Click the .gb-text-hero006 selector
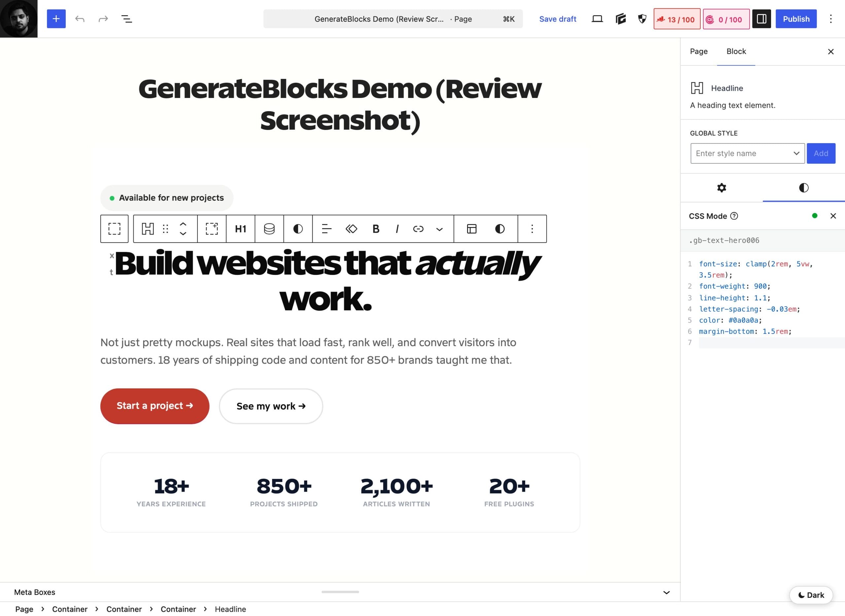The width and height of the screenshot is (845, 616). pyautogui.click(x=724, y=241)
